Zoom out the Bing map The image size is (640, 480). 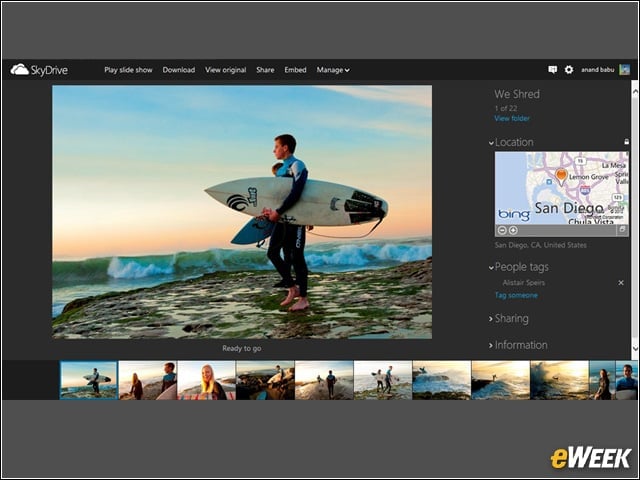pyautogui.click(x=502, y=230)
